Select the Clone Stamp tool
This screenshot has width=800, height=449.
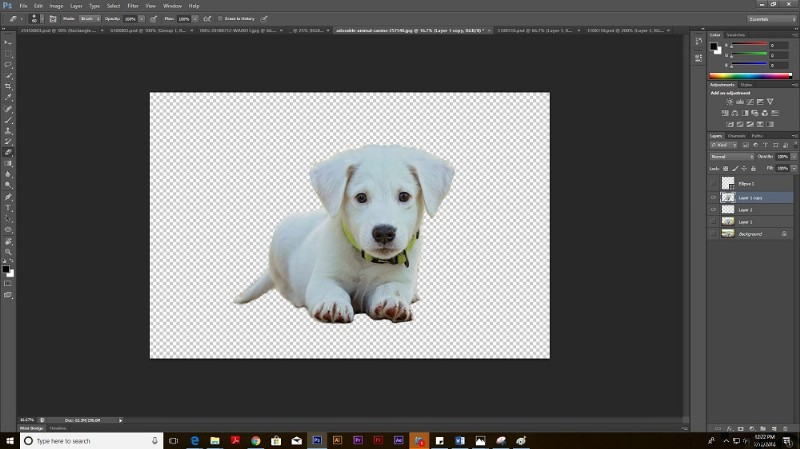point(8,131)
